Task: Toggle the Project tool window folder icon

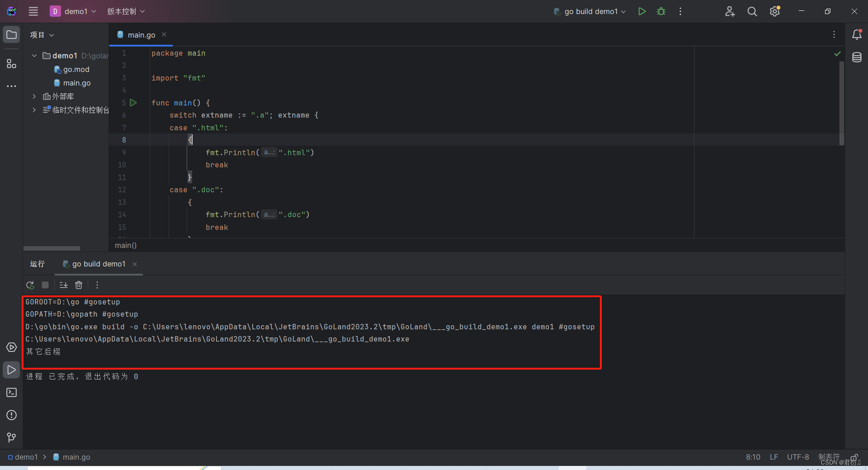Action: 12,35
